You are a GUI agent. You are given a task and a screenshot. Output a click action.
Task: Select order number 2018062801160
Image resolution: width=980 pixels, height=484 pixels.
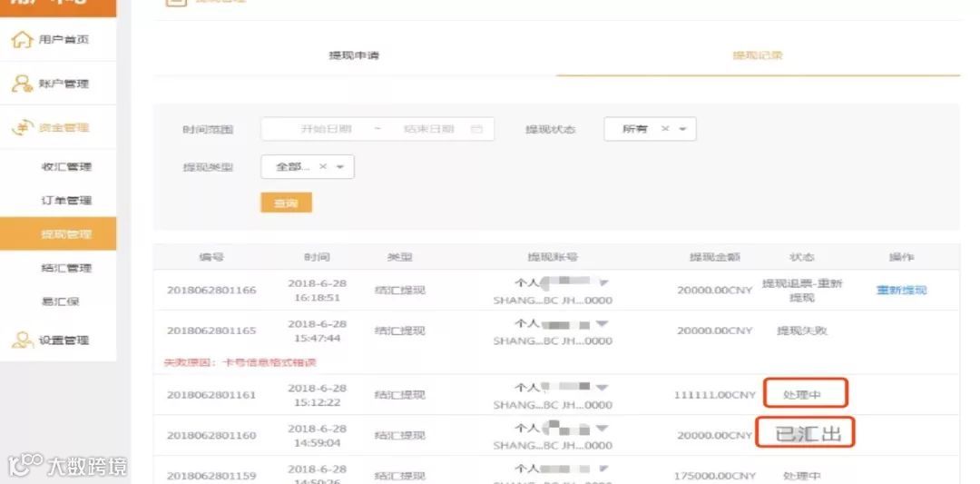click(211, 435)
